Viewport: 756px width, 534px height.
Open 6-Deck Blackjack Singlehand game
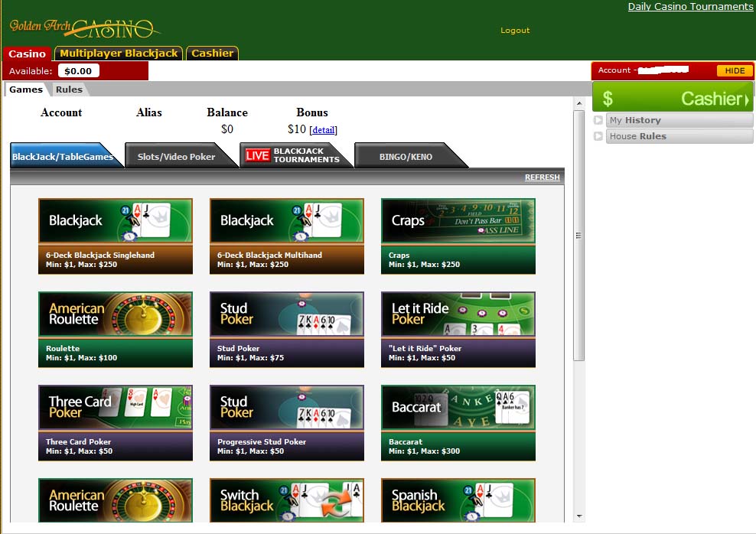(x=115, y=235)
